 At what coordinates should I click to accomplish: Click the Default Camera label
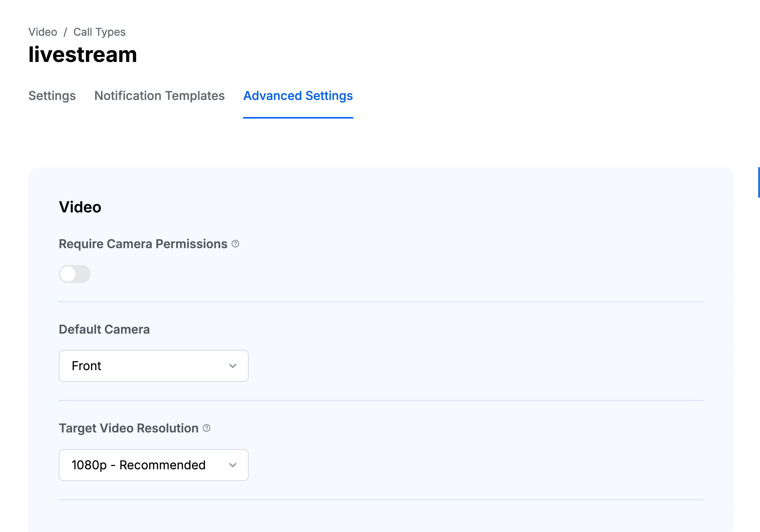pyautogui.click(x=104, y=329)
